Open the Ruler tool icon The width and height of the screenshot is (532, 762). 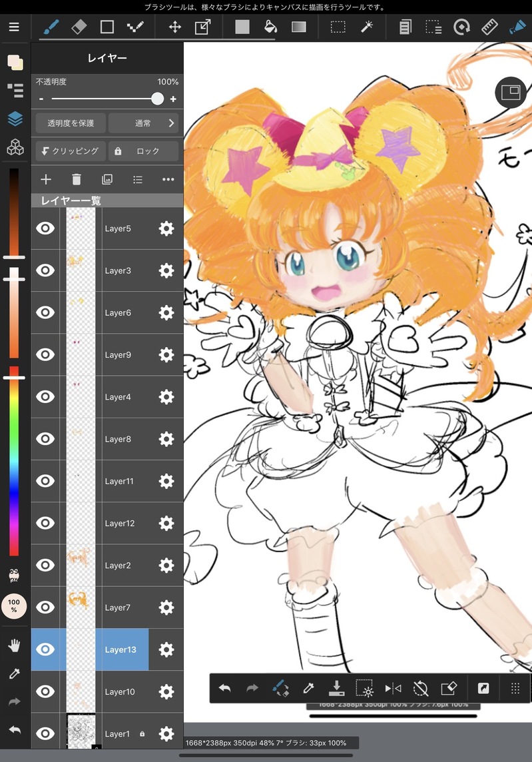[x=490, y=27]
